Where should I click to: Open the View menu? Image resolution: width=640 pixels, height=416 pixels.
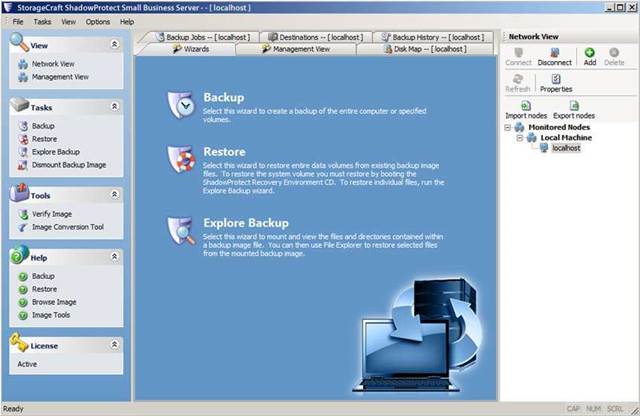pos(69,22)
